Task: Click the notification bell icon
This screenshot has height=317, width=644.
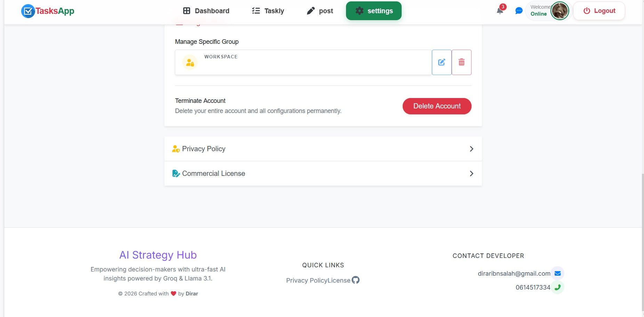Action: pos(500,11)
